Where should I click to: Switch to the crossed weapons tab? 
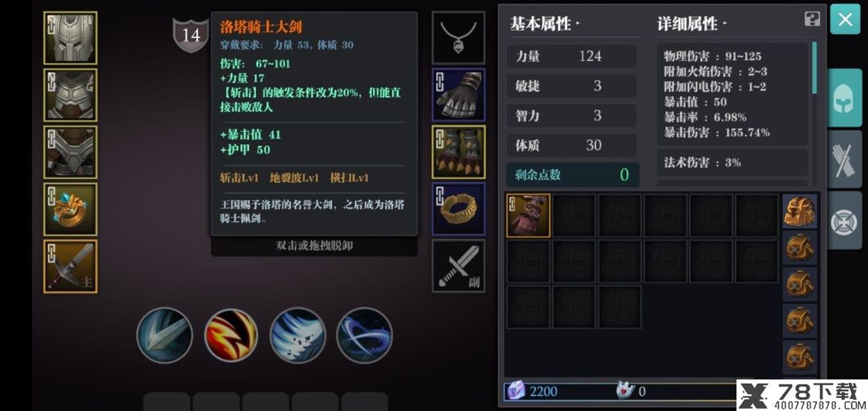(844, 159)
